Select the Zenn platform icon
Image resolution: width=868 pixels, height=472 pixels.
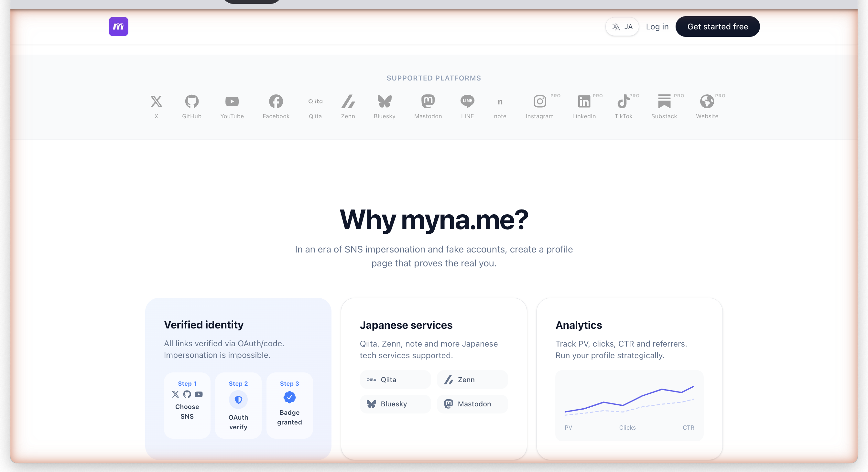(x=348, y=102)
